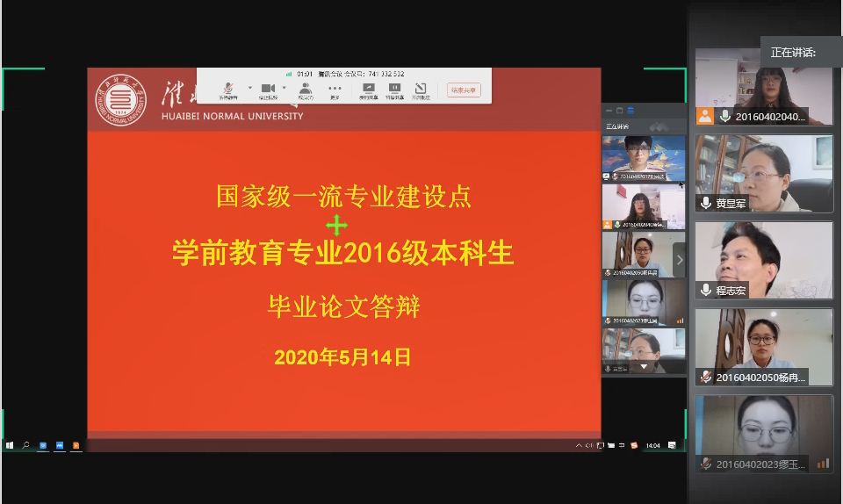Viewport: 843px width, 504px height.
Task: Toggle the video camera in meeting toolbar
Action: click(x=268, y=89)
